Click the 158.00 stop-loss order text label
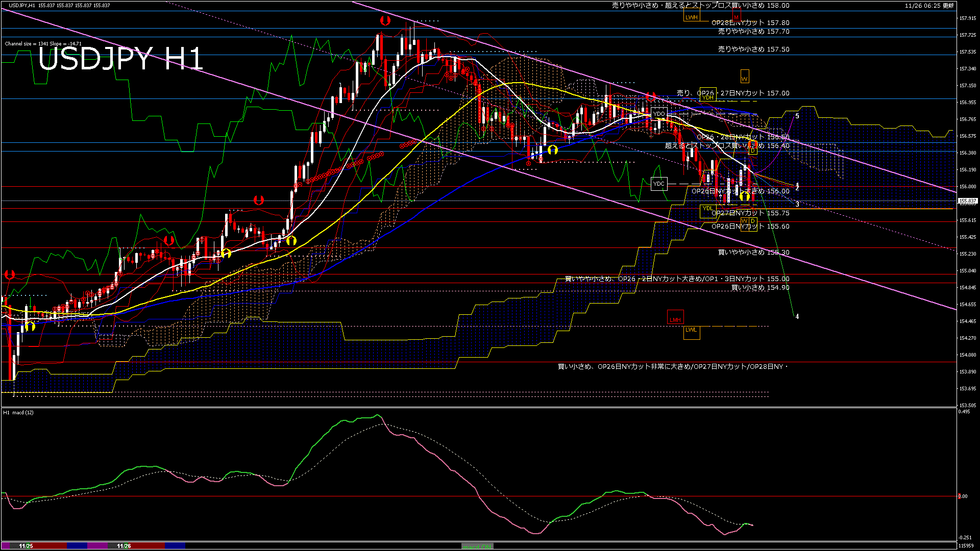This screenshot has width=980, height=551. click(700, 6)
